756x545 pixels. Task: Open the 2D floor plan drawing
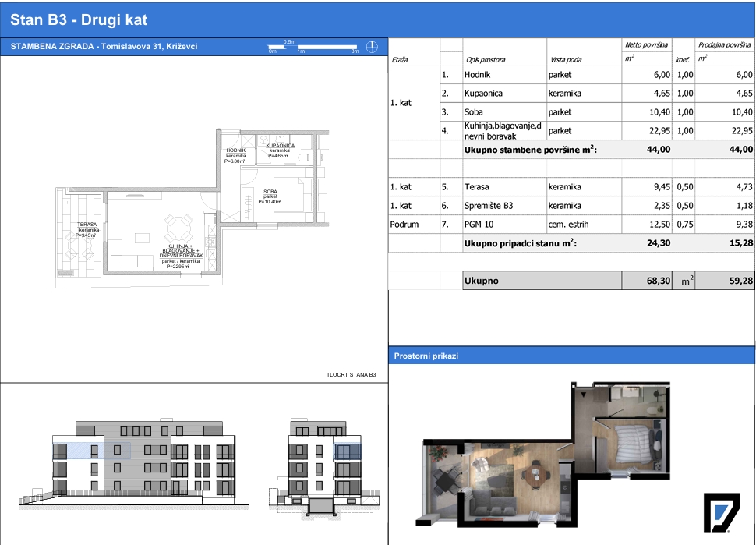pyautogui.click(x=189, y=207)
